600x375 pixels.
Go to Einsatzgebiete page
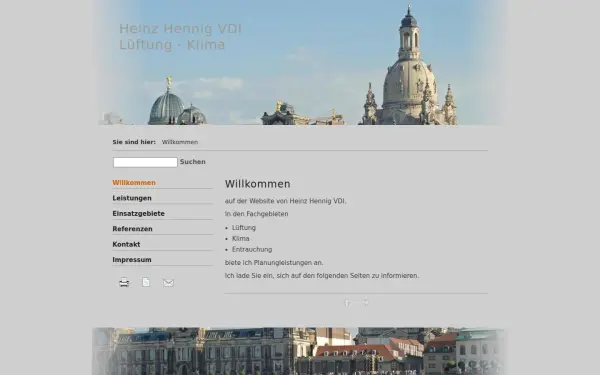pyautogui.click(x=139, y=214)
